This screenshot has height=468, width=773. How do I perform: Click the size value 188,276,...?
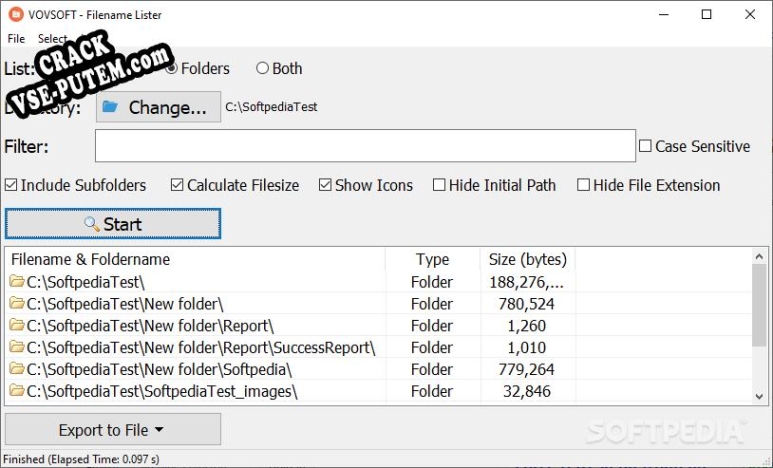tap(527, 282)
